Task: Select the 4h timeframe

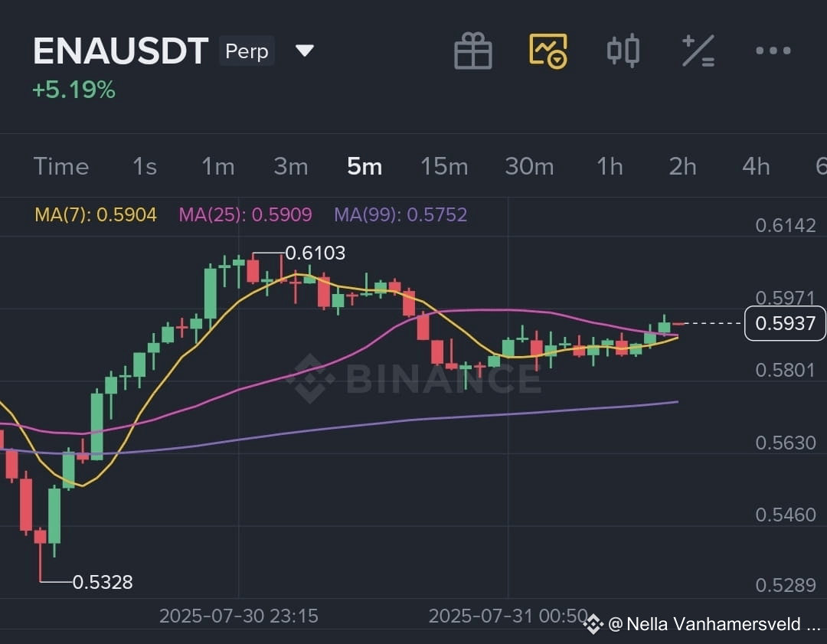Action: tap(756, 167)
